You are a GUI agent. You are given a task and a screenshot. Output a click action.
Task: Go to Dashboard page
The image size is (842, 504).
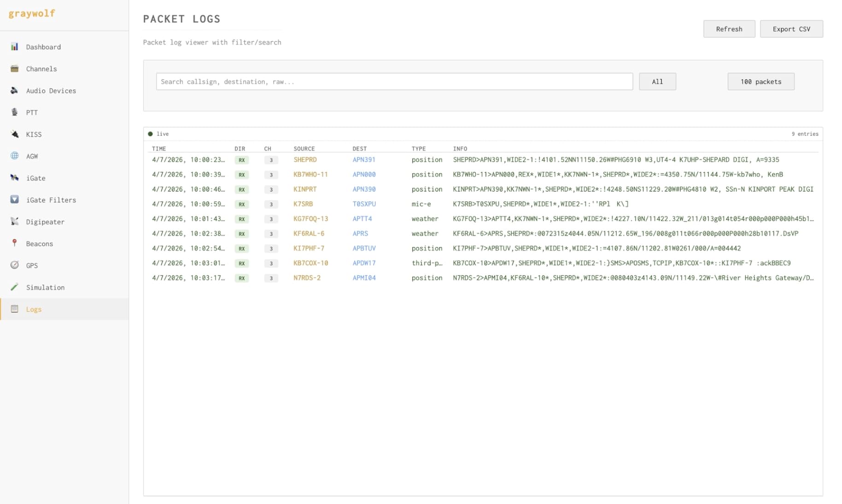pos(64,47)
